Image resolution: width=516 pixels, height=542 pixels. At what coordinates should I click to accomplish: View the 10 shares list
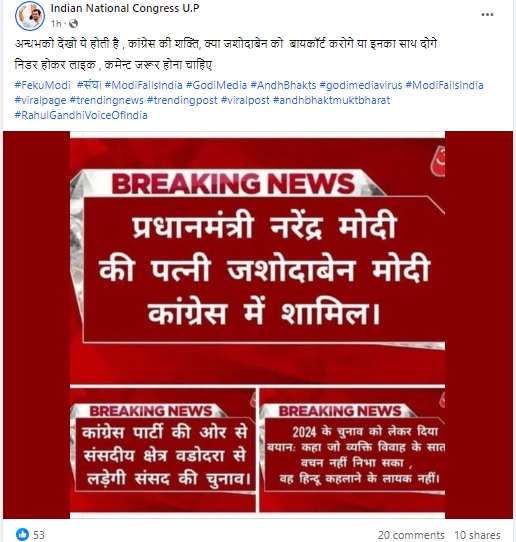pyautogui.click(x=477, y=535)
